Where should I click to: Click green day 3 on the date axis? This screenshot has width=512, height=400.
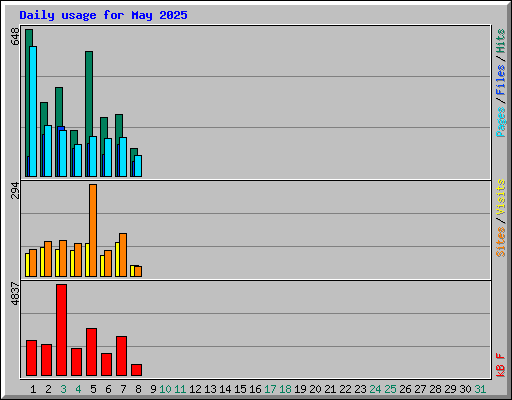coord(63,389)
